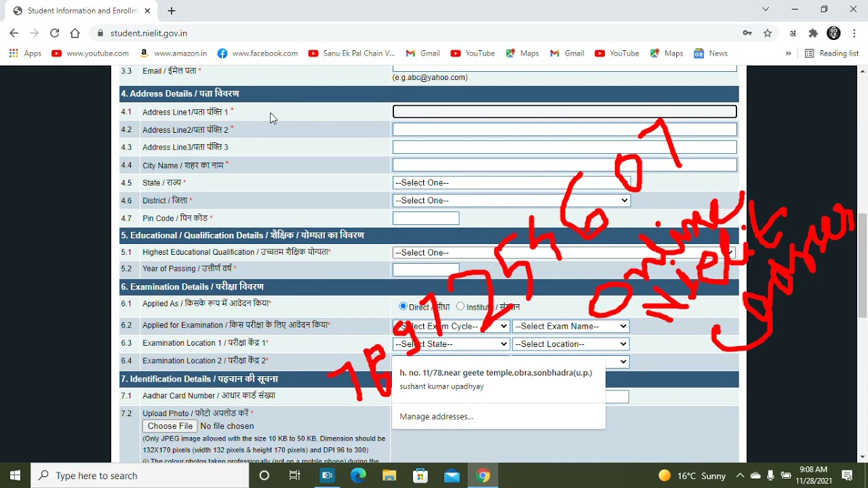
Task: Open www.amazon.in bookmark
Action: tap(173, 54)
